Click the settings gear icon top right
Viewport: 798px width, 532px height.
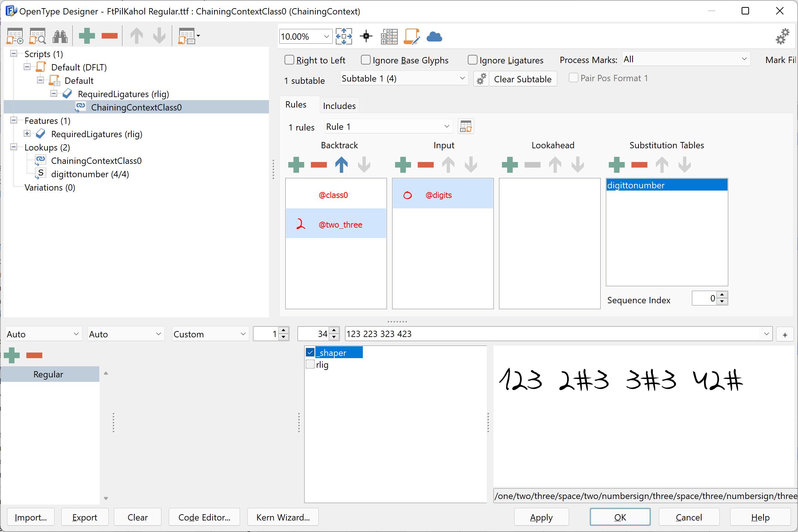pyautogui.click(x=782, y=37)
